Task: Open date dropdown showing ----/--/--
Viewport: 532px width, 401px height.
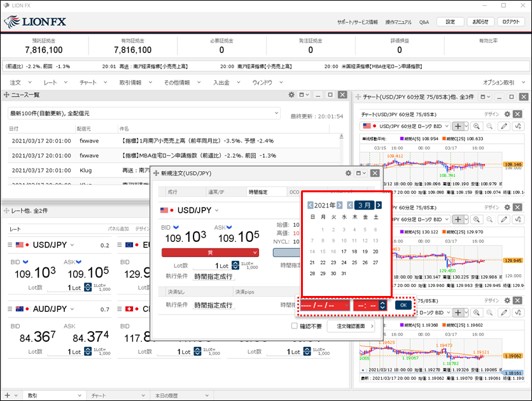Action: (325, 306)
